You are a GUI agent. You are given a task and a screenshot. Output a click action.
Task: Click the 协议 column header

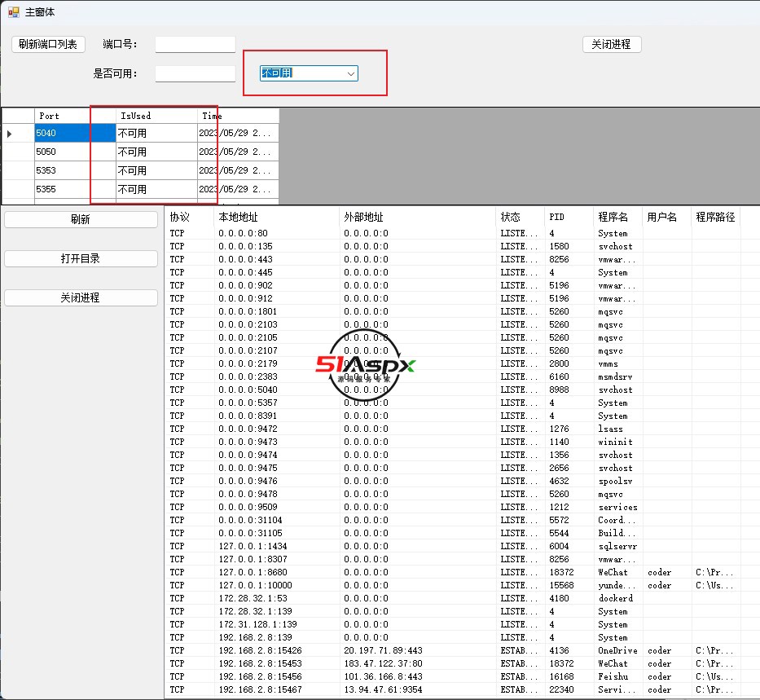tap(189, 217)
